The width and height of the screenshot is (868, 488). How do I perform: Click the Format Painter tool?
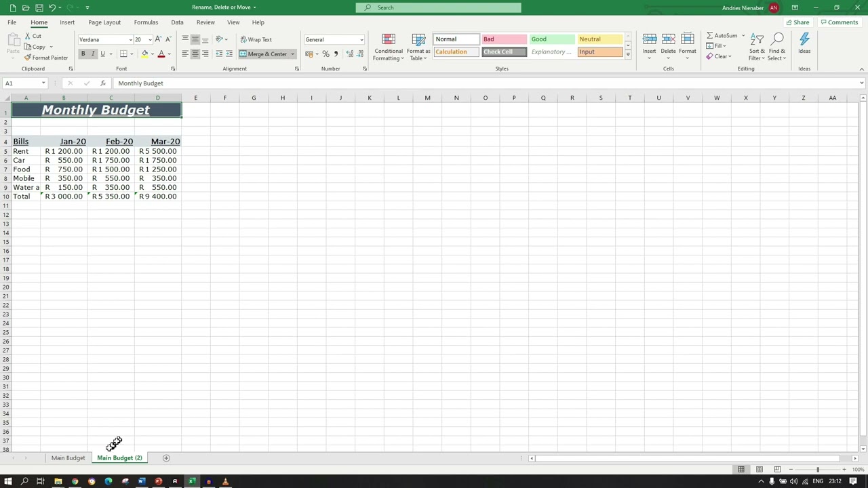click(x=46, y=58)
